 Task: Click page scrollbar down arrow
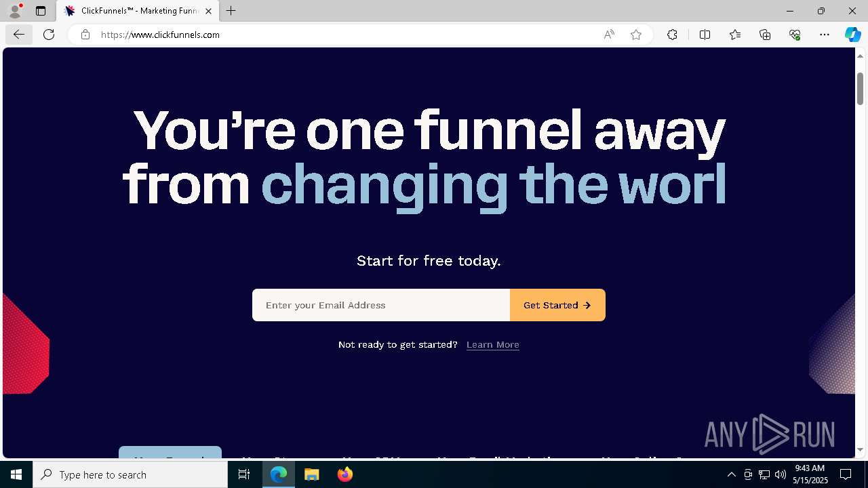click(x=861, y=449)
